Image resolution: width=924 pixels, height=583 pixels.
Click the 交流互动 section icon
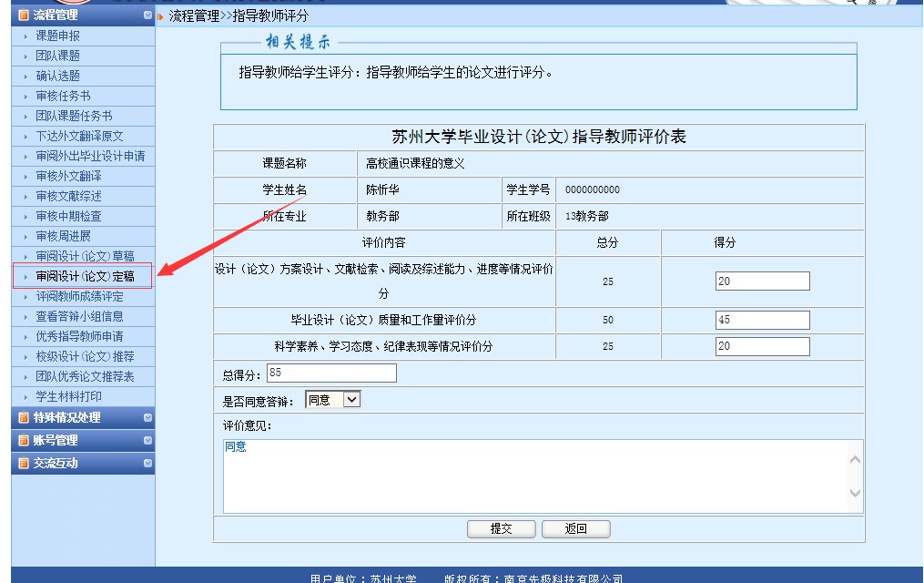pyautogui.click(x=24, y=463)
